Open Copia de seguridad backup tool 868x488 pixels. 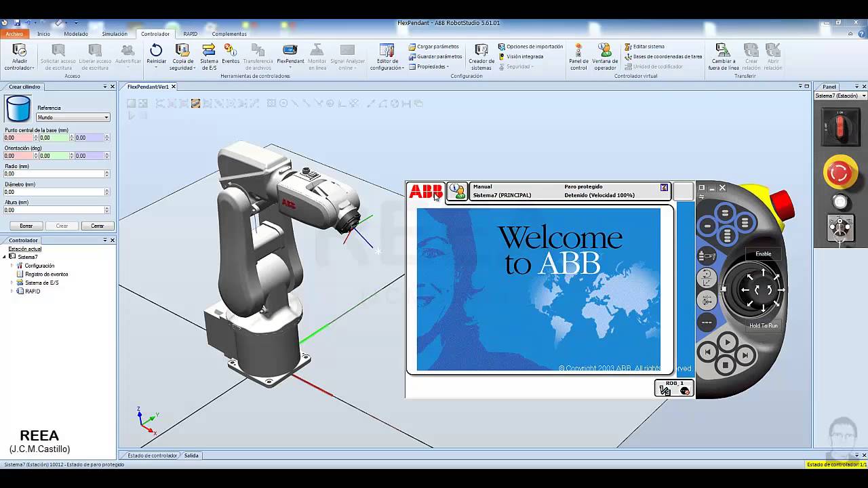[x=182, y=57]
